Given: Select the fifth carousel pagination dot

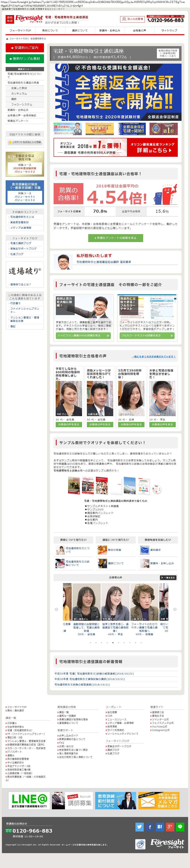Looking at the screenshot, I should coord(113,643).
